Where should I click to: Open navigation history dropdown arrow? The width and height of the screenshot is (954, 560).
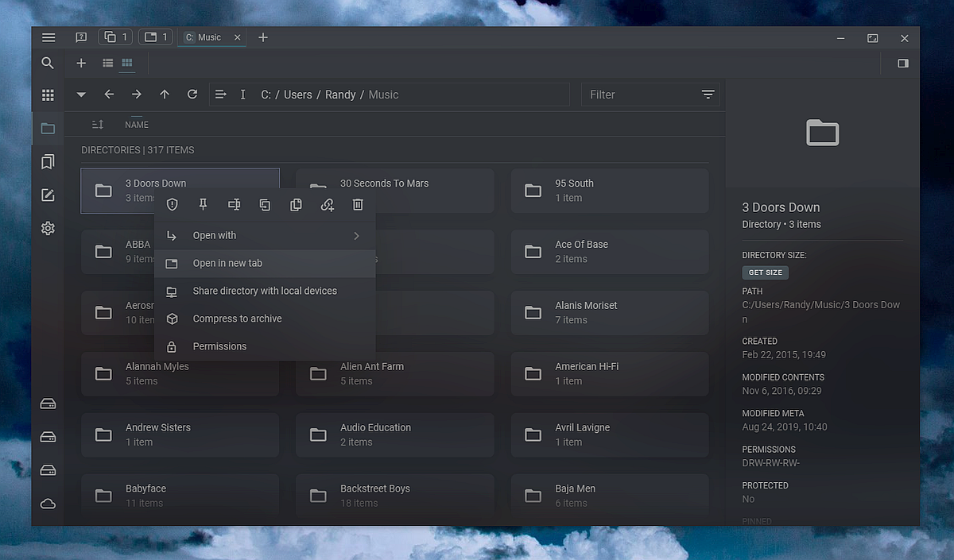pyautogui.click(x=81, y=95)
